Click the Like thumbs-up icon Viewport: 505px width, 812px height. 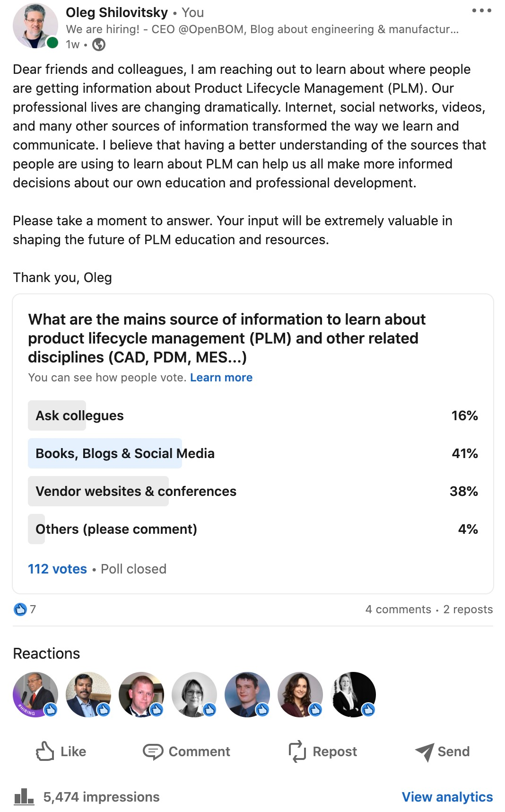[45, 751]
